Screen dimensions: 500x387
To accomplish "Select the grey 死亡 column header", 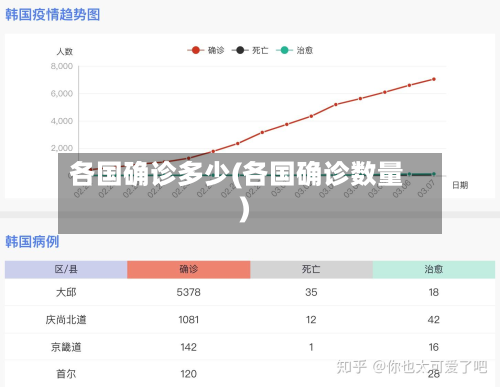I will [311, 269].
